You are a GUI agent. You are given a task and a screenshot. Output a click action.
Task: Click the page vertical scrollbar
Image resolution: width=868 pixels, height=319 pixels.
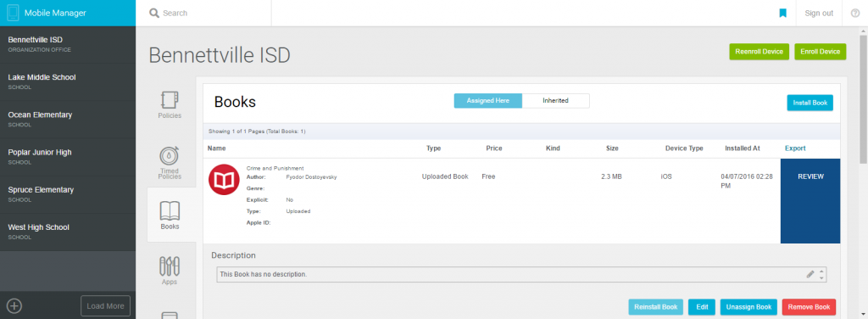click(x=863, y=100)
